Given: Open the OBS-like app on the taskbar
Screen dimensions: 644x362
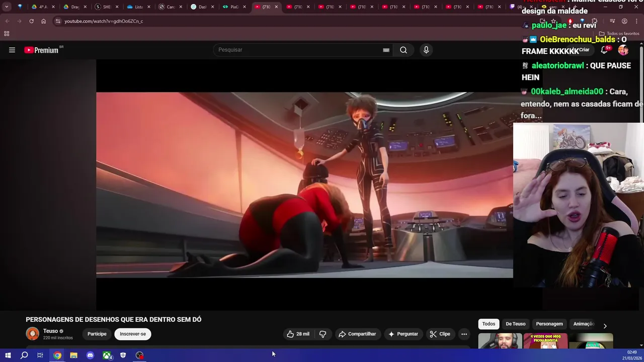Looking at the screenshot, I should click(x=139, y=355).
